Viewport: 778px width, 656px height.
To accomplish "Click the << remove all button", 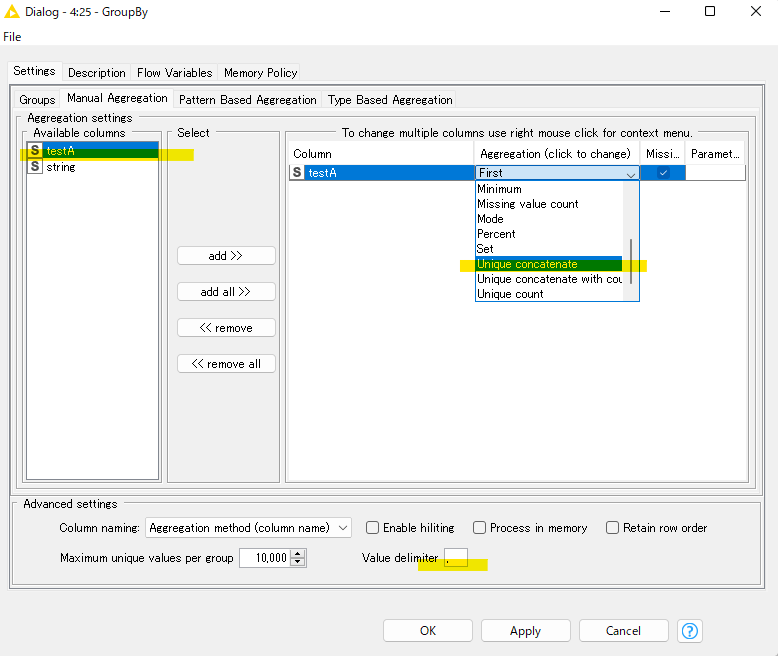I will click(226, 364).
